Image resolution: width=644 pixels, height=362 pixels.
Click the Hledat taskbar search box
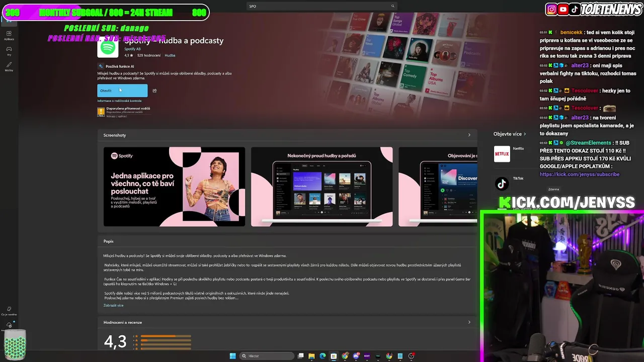coord(266,356)
